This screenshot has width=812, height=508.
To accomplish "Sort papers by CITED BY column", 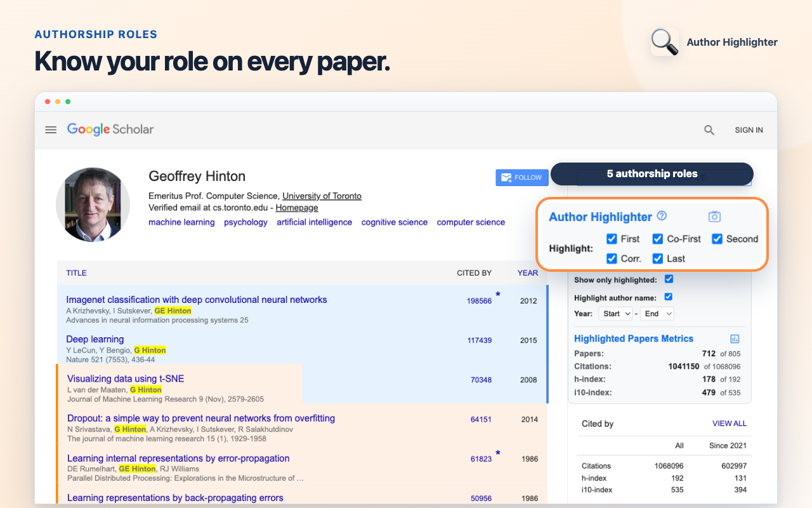I will point(474,273).
